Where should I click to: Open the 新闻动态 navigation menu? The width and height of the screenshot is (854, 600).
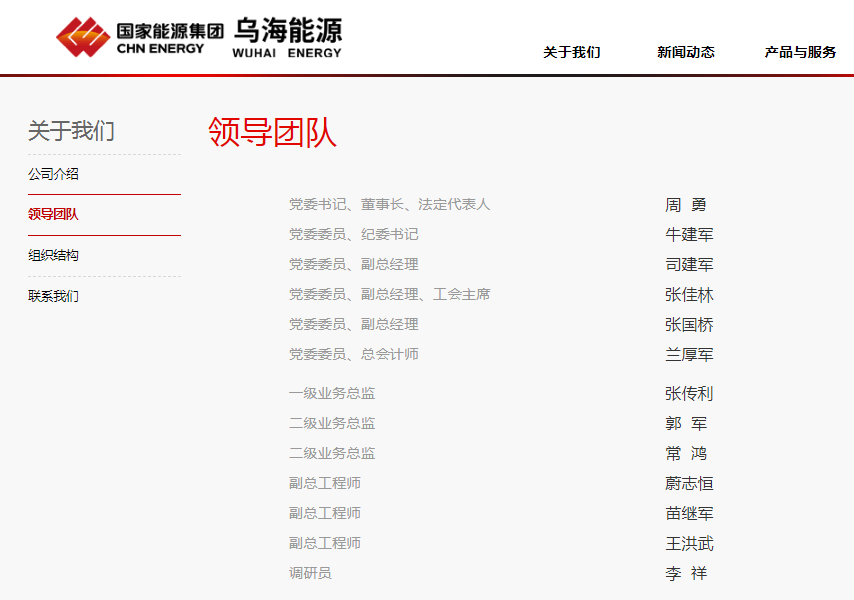[x=686, y=52]
